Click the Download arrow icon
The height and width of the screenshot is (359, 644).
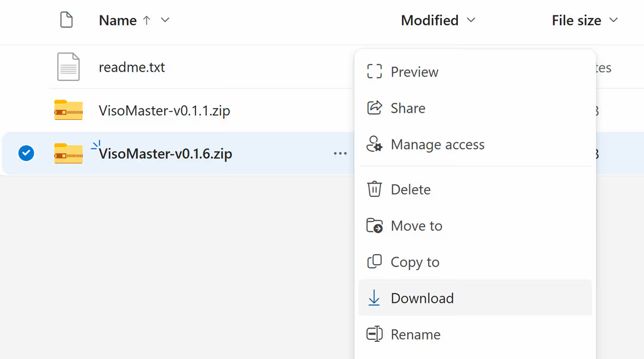pos(374,298)
